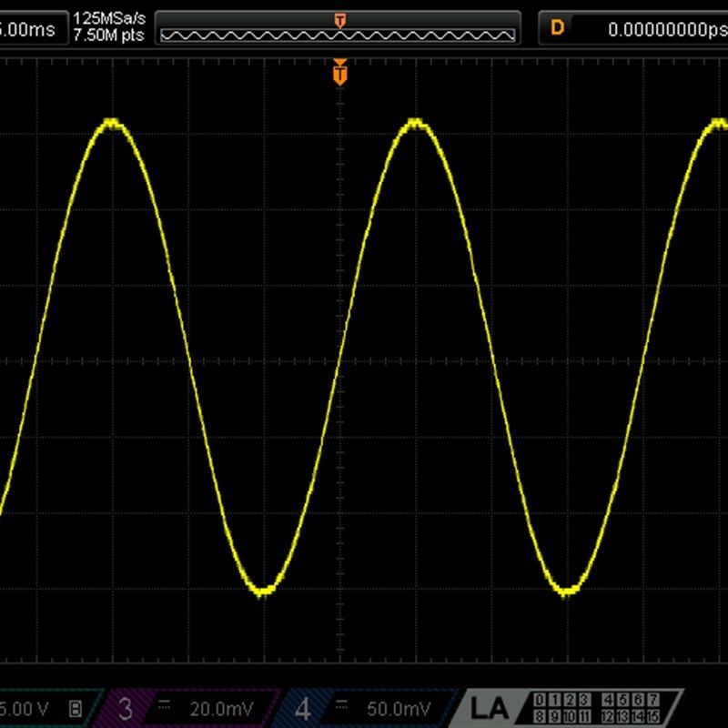Click channel 4 scale 50.0mV
728x728 pixels.
click(399, 709)
